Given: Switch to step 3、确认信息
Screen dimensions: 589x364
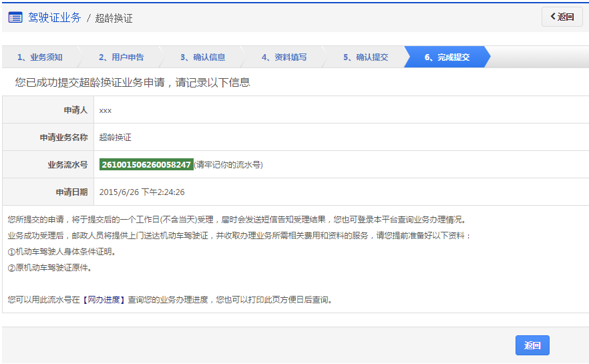Looking at the screenshot, I should (202, 57).
